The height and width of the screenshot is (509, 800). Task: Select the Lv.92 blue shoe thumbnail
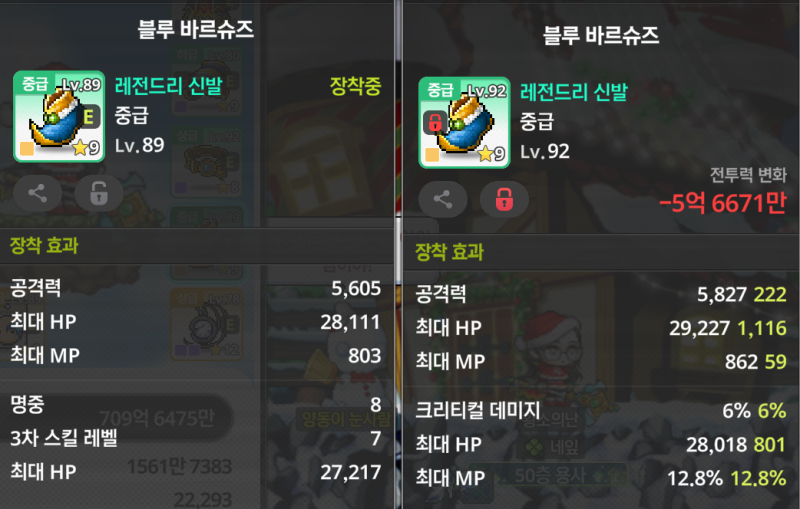click(x=464, y=122)
